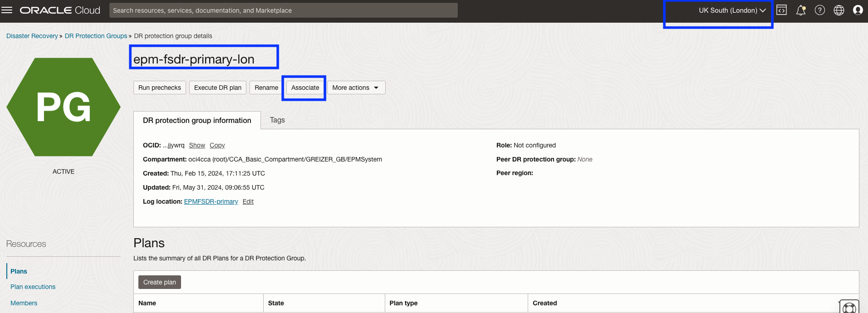Expand the UK South (London) region selector
The height and width of the screenshot is (313, 868).
pyautogui.click(x=732, y=10)
